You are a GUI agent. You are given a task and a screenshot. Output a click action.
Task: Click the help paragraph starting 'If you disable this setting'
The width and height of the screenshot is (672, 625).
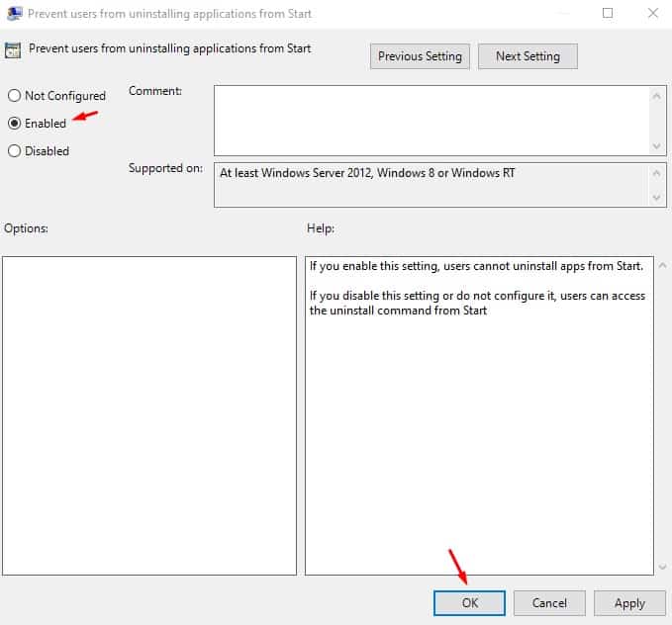[477, 303]
